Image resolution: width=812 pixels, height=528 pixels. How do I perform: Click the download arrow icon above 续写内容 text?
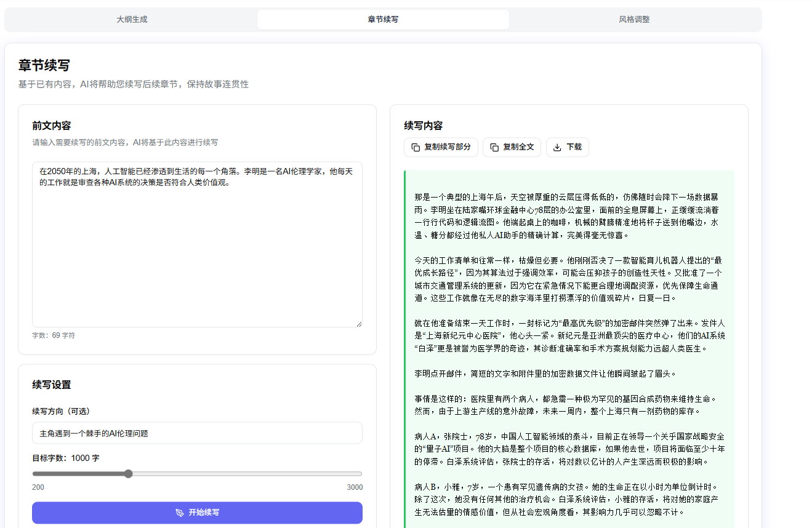[556, 147]
